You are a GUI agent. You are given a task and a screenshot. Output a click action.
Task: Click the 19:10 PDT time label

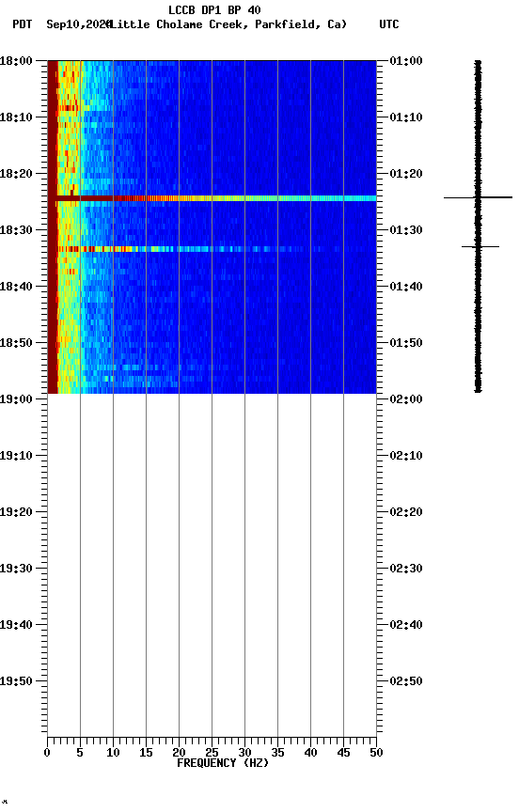16,456
